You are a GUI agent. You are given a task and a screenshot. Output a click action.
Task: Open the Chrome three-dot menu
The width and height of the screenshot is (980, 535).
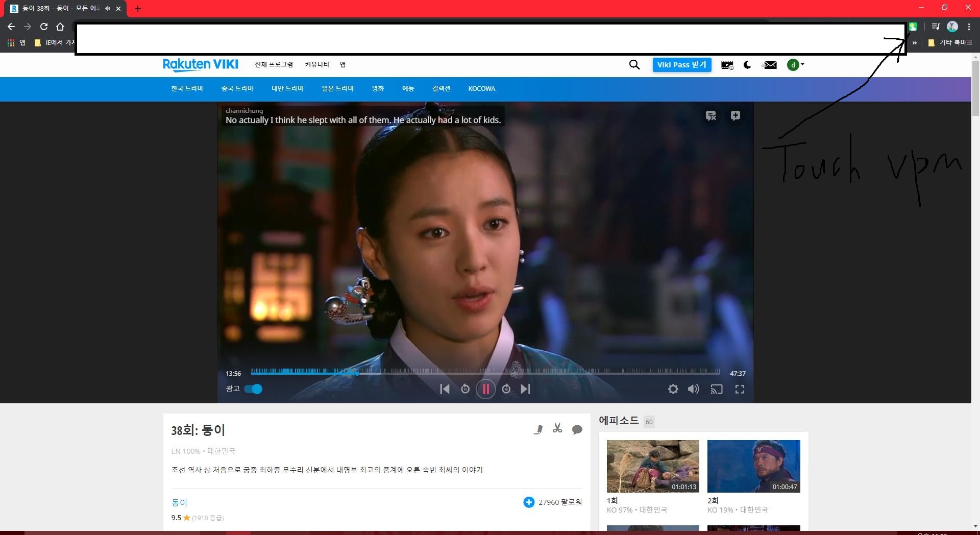pos(969,27)
